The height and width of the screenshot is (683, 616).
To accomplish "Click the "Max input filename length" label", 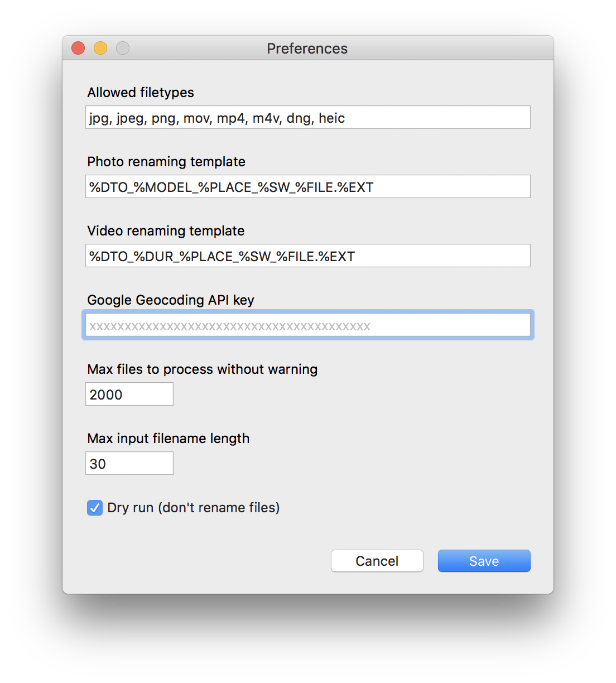I will 169,439.
